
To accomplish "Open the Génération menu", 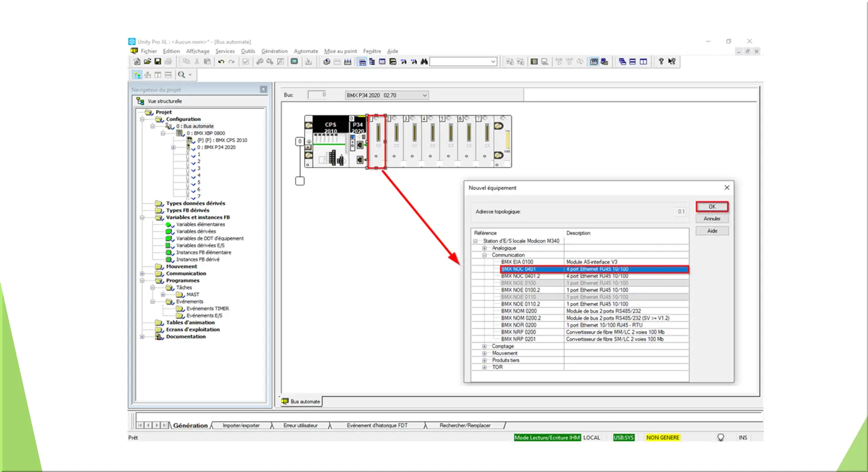I will (x=274, y=51).
